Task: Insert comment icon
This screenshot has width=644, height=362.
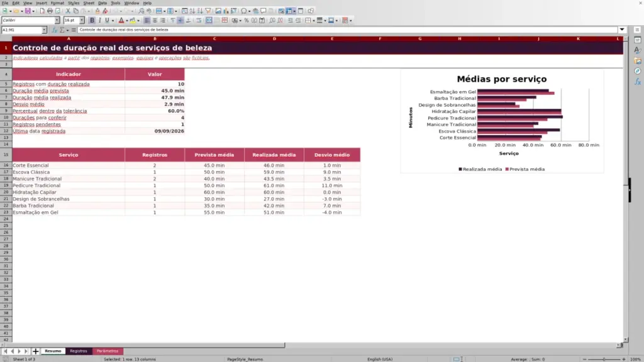Action: pos(264,11)
